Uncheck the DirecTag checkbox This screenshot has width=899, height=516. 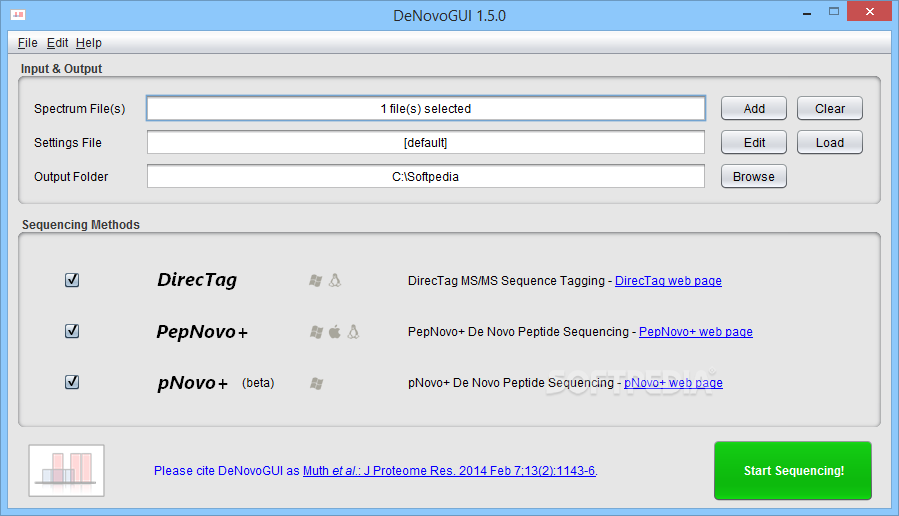tap(72, 280)
